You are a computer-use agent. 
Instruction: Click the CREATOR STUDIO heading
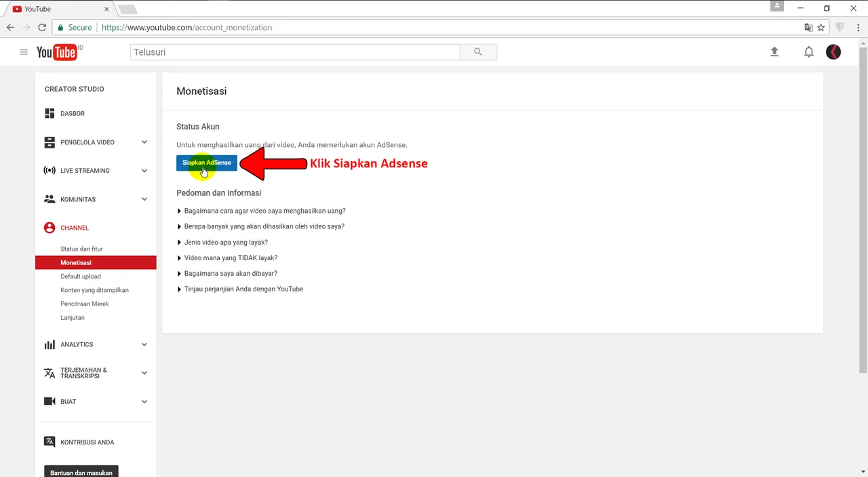[x=75, y=89]
